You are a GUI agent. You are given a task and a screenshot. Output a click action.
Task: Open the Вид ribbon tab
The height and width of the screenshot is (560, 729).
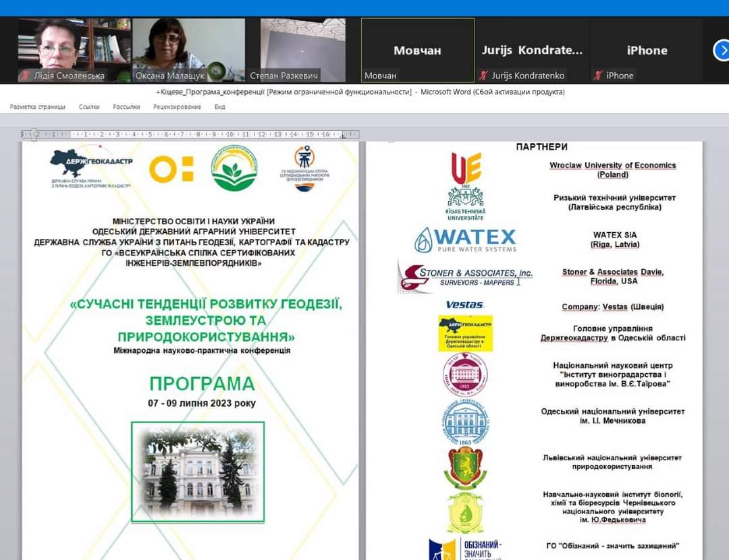[x=219, y=107]
